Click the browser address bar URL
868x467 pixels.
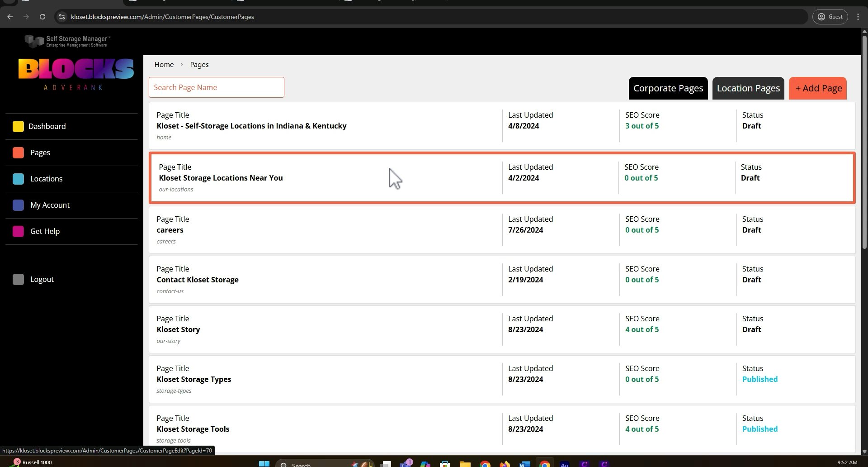[162, 17]
